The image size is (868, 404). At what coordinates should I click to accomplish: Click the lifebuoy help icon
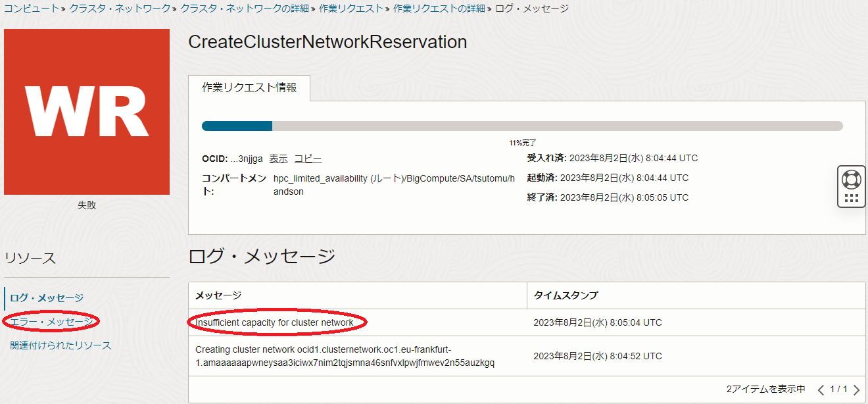point(851,179)
